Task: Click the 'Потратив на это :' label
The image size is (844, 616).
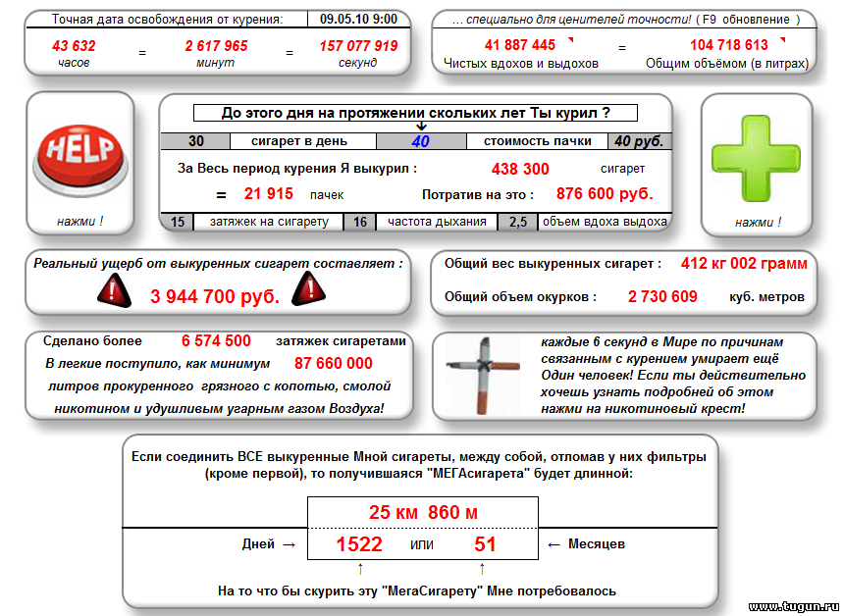Action: pos(478,195)
